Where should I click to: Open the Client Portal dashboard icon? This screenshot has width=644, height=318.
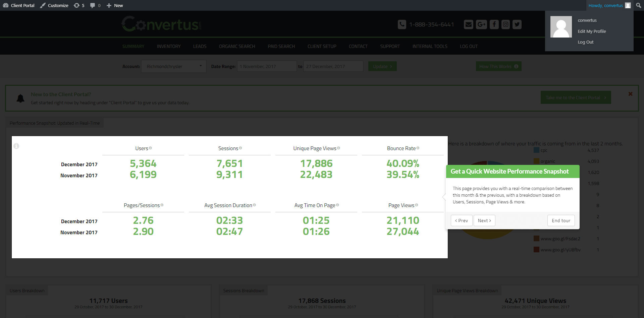[6, 5]
